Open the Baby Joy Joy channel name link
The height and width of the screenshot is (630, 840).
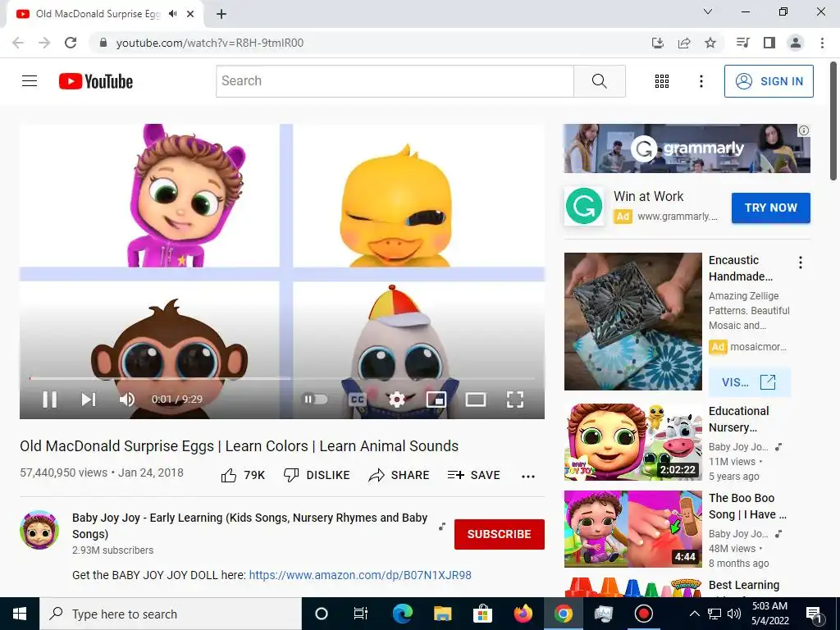[x=249, y=526]
